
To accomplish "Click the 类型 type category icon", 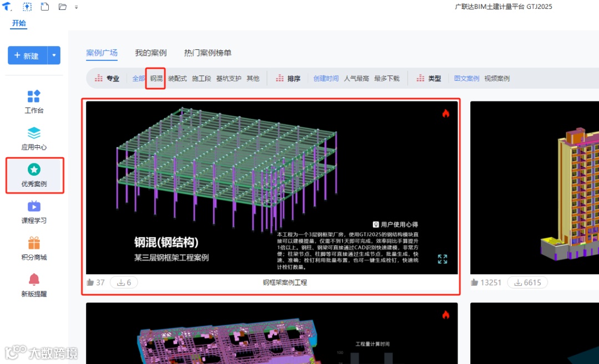I will pos(420,78).
